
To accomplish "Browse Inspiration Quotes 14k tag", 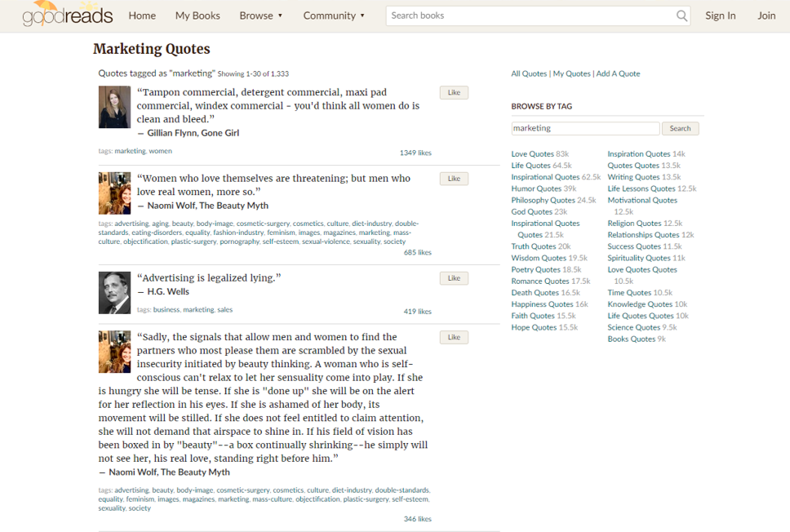I will click(639, 154).
